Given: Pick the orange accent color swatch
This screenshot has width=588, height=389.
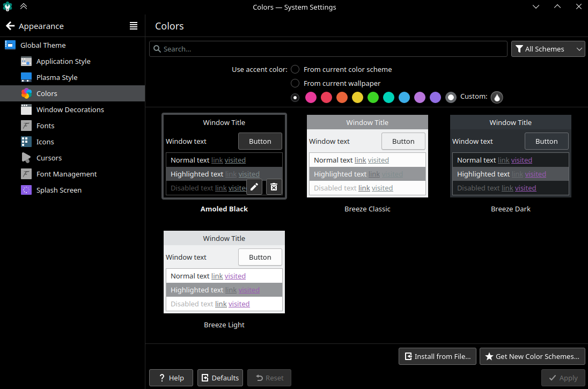Looking at the screenshot, I should pos(342,98).
